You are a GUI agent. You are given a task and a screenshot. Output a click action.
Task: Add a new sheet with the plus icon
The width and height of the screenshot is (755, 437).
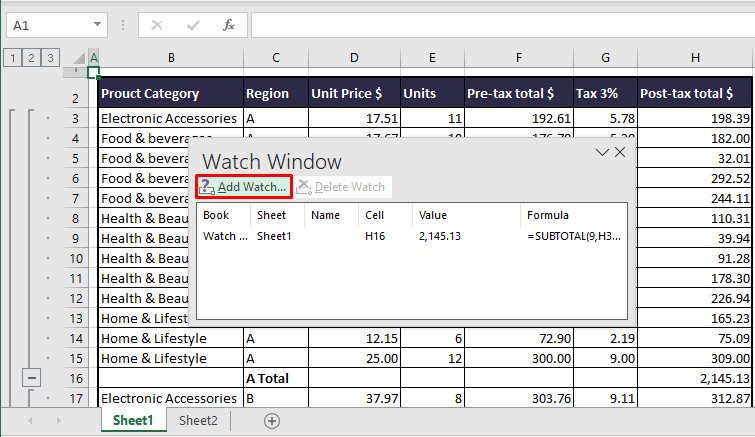(x=272, y=421)
